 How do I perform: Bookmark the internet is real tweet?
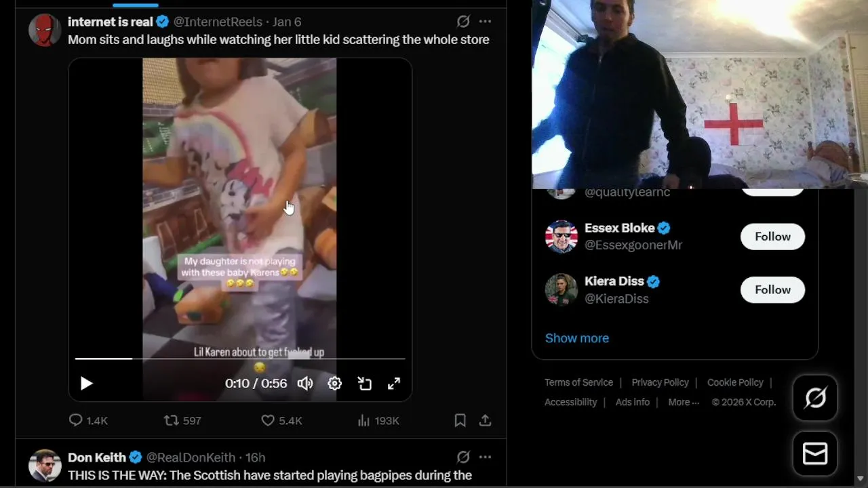point(460,421)
